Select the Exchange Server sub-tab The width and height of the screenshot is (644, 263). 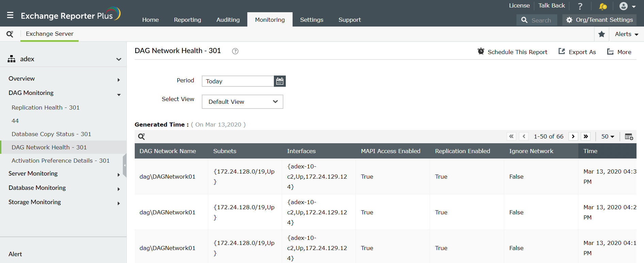50,34
